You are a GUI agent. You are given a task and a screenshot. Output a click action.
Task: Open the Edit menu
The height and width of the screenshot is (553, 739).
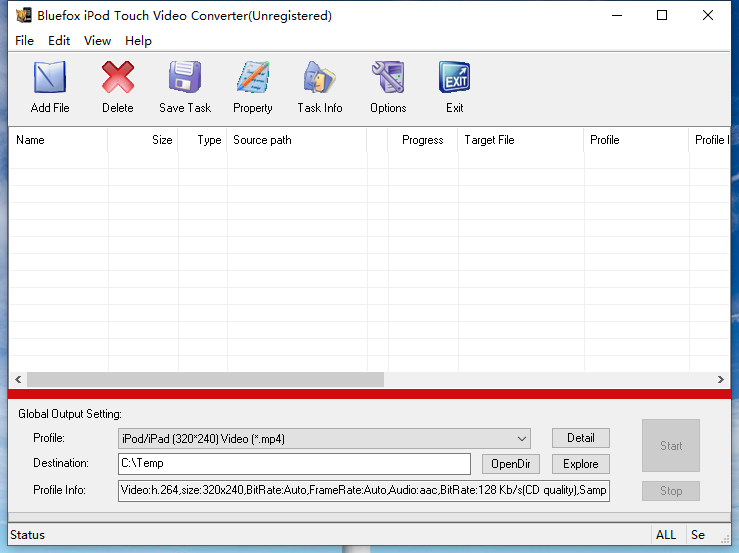click(59, 41)
